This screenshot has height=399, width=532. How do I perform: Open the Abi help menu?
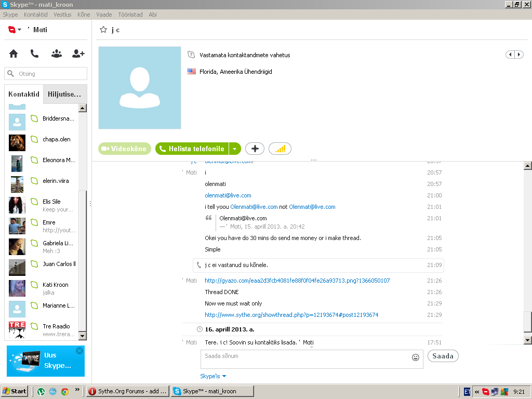(x=153, y=15)
